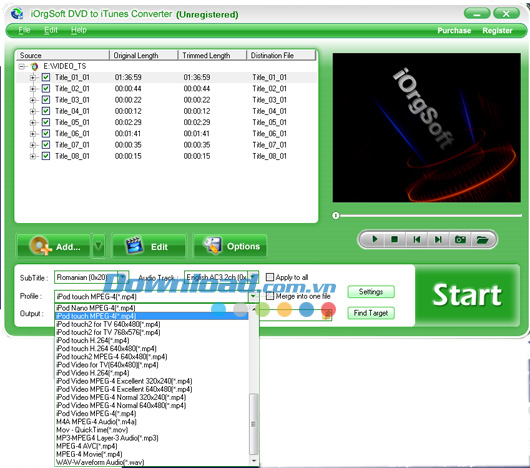The height and width of the screenshot is (468, 530).
Task: Collapse the E:\VIDEO_TS tree node
Action: pos(22,66)
